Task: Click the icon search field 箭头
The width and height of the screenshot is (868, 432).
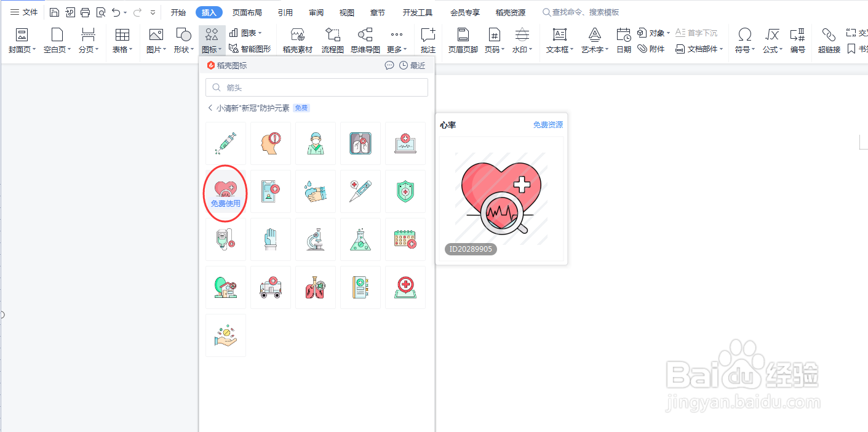Action: [317, 87]
